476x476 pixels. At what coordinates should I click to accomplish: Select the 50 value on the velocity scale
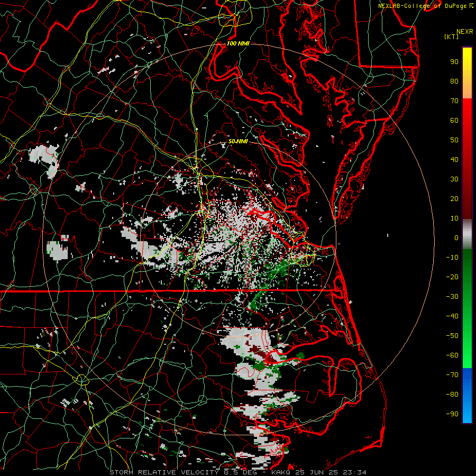[x=454, y=140]
